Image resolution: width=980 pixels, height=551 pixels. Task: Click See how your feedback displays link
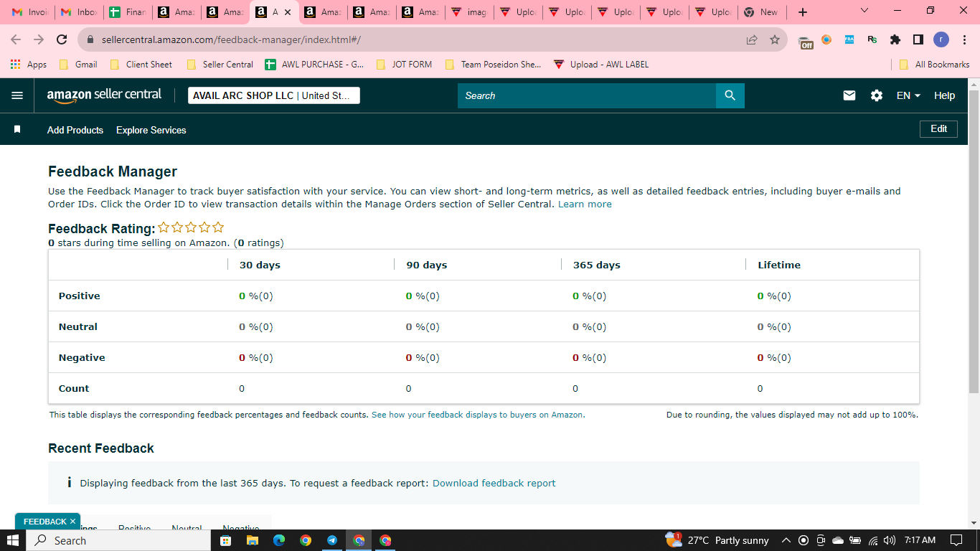[x=478, y=415]
